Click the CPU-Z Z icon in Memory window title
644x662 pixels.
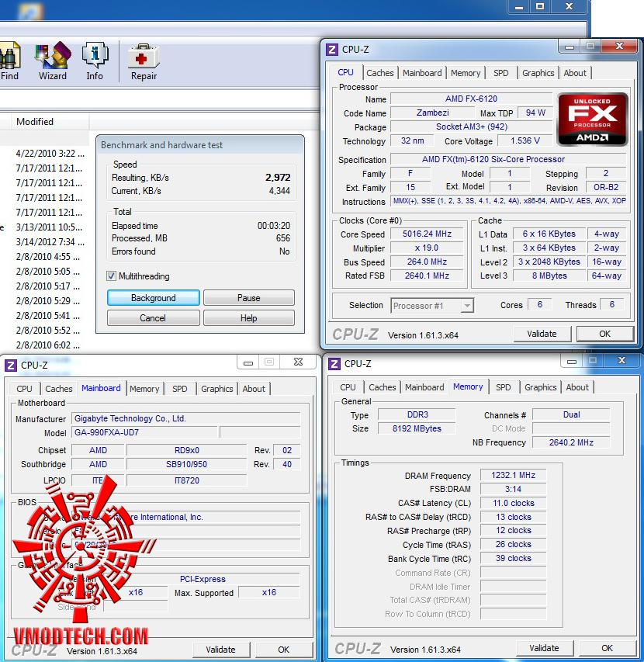334,363
